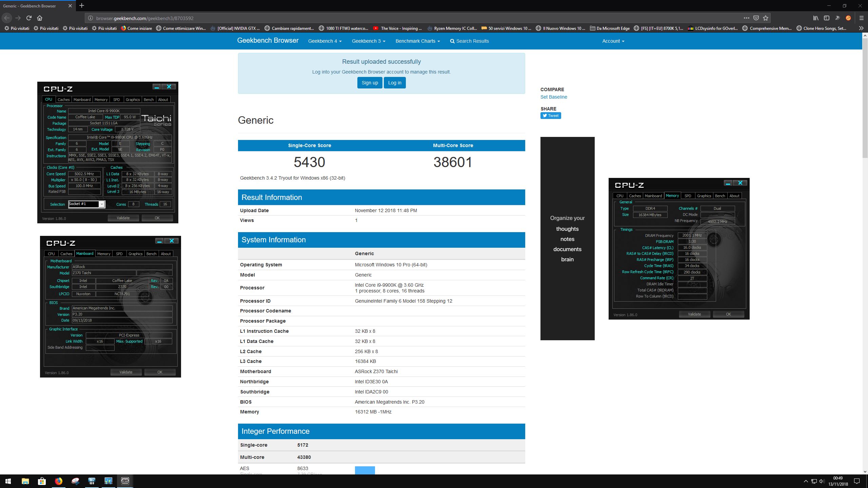Click the Multi-Core Score 38601
This screenshot has height=488, width=868.
coord(453,162)
